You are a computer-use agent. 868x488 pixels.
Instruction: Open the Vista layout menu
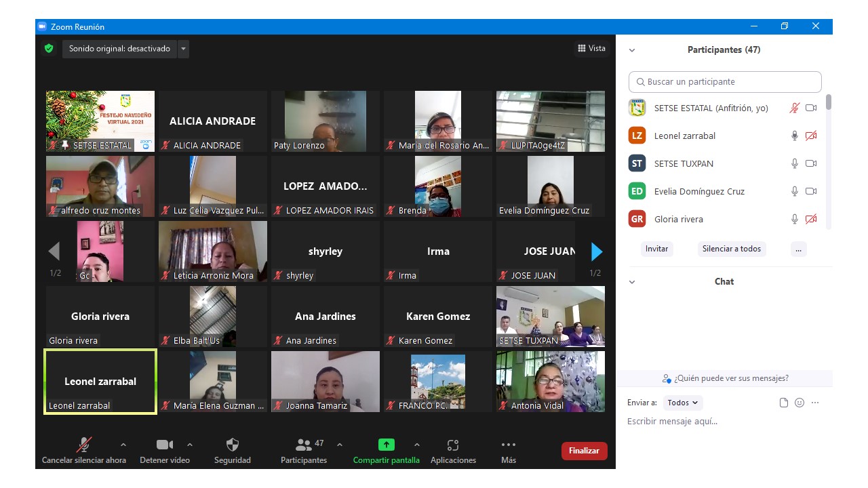(x=592, y=48)
